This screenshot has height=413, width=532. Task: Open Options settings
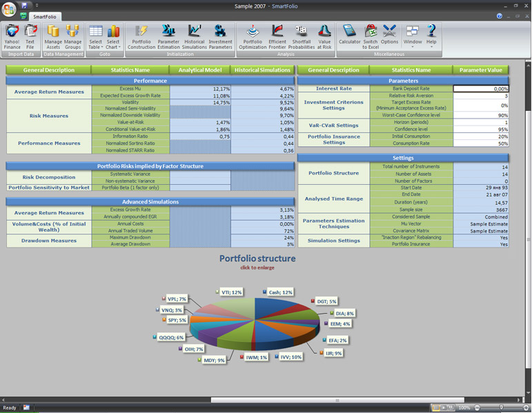click(x=389, y=35)
